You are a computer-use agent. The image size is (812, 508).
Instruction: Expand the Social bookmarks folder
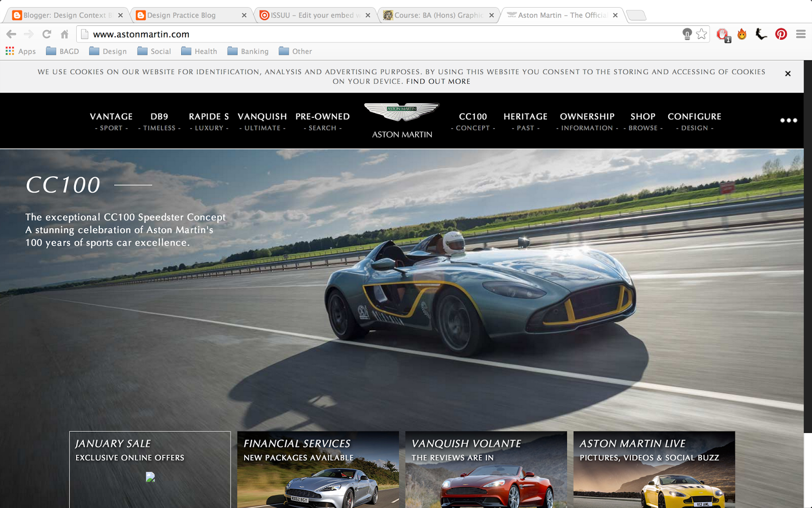[154, 51]
